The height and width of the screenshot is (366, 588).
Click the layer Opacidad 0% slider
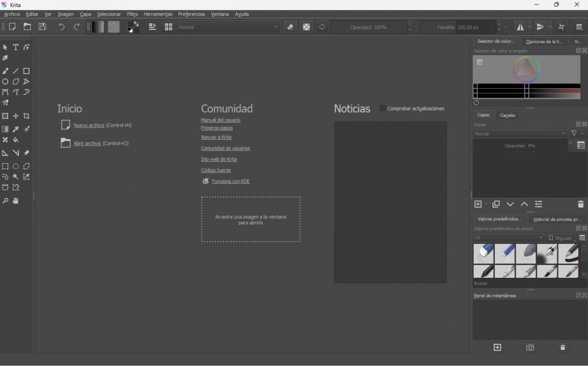click(520, 146)
